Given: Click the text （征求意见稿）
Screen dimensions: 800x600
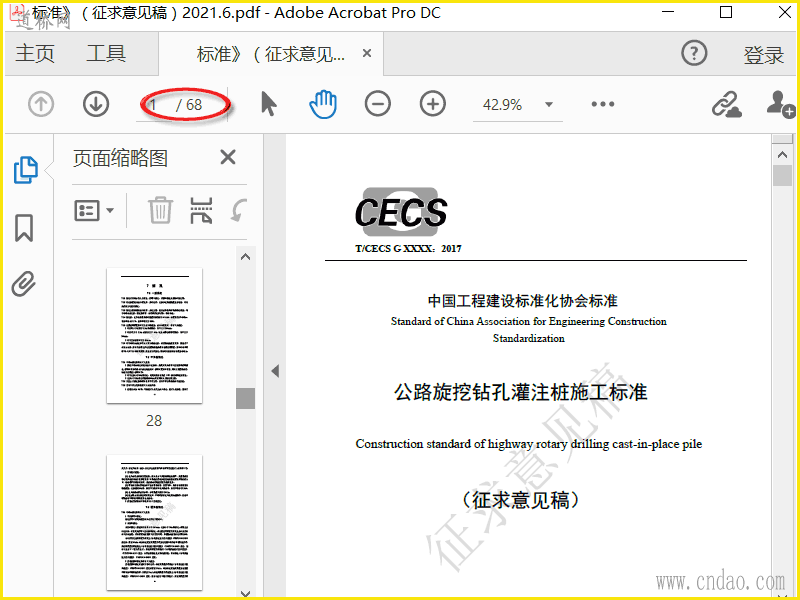Looking at the screenshot, I should [x=520, y=500].
